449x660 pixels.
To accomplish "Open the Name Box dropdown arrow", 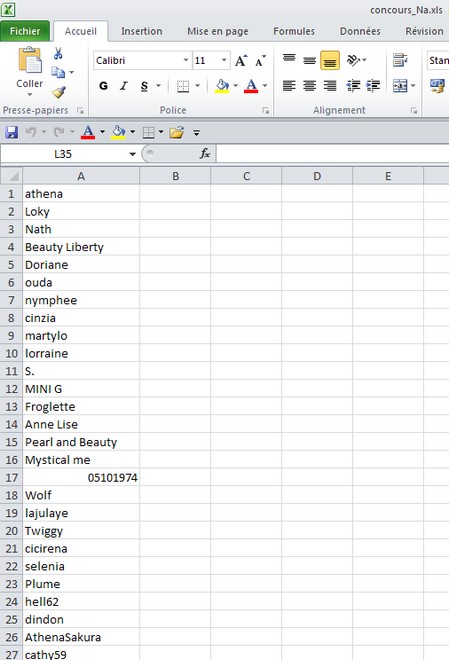I will click(132, 154).
